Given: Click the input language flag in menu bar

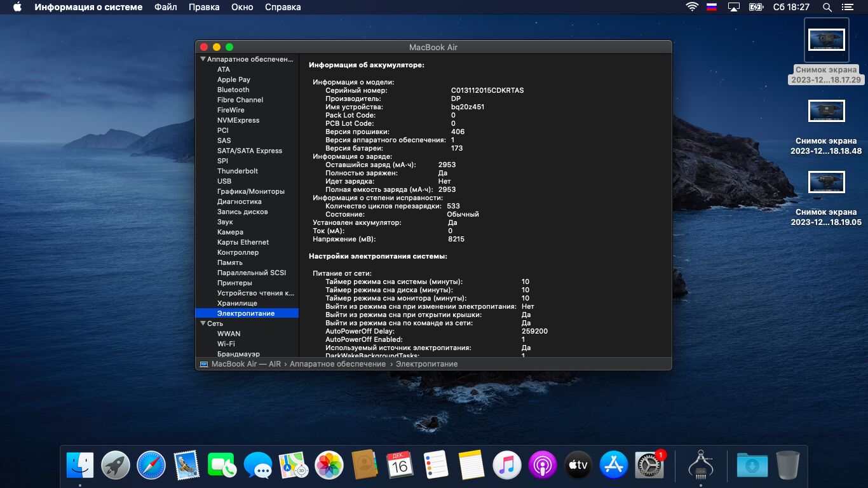Looking at the screenshot, I should point(712,7).
